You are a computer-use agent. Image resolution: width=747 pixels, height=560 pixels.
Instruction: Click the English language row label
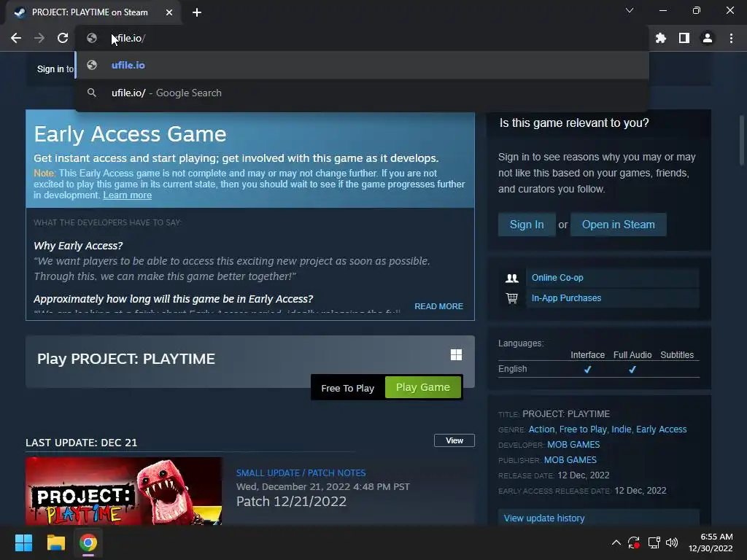click(x=512, y=369)
